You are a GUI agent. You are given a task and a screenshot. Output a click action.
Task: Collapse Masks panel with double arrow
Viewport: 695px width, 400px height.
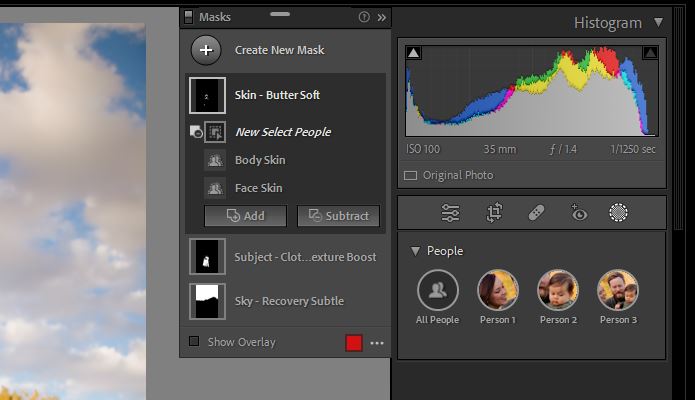[x=382, y=17]
